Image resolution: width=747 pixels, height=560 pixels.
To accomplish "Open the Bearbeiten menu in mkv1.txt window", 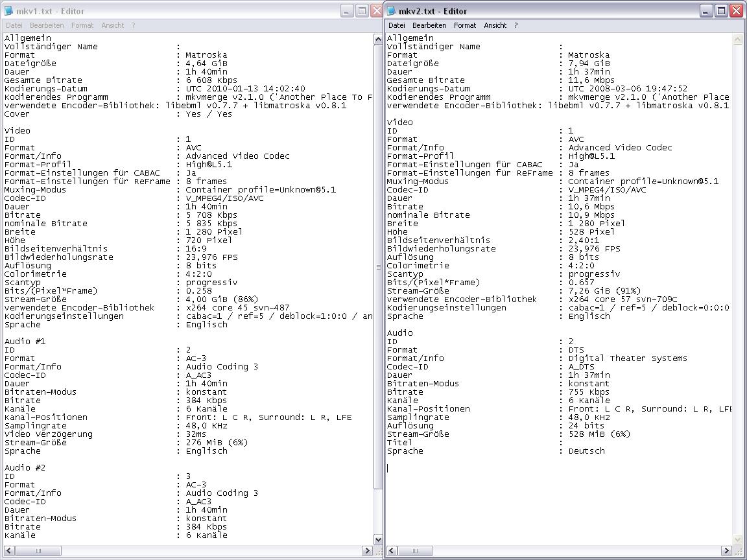I will click(x=47, y=25).
